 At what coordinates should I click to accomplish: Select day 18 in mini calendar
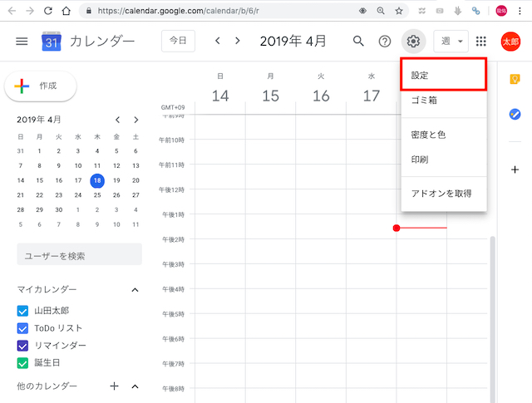tap(97, 180)
